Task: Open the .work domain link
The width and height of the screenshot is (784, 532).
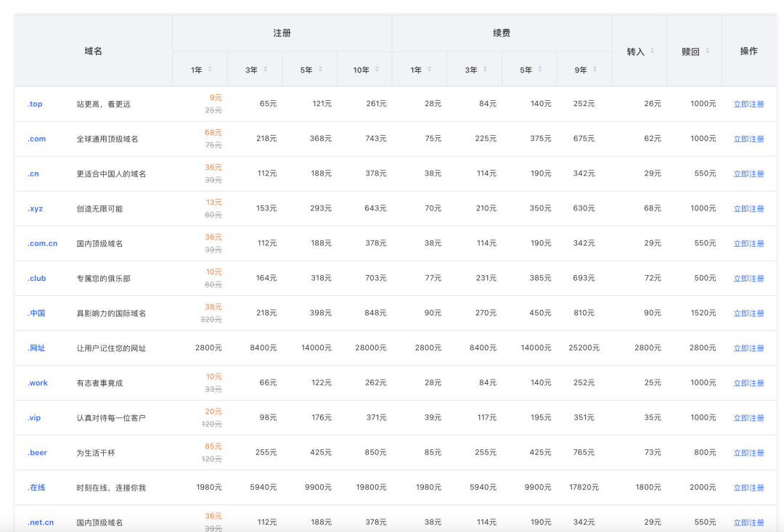Action: (x=38, y=383)
